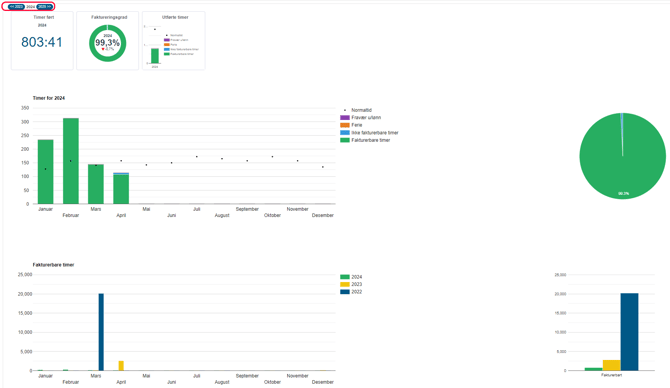This screenshot has width=670, height=388.
Task: Click the April bar in Timer for 2024
Action: click(121, 188)
